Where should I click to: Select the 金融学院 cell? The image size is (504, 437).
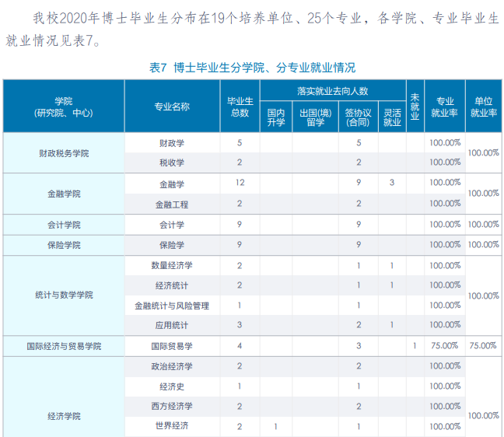[64, 194]
